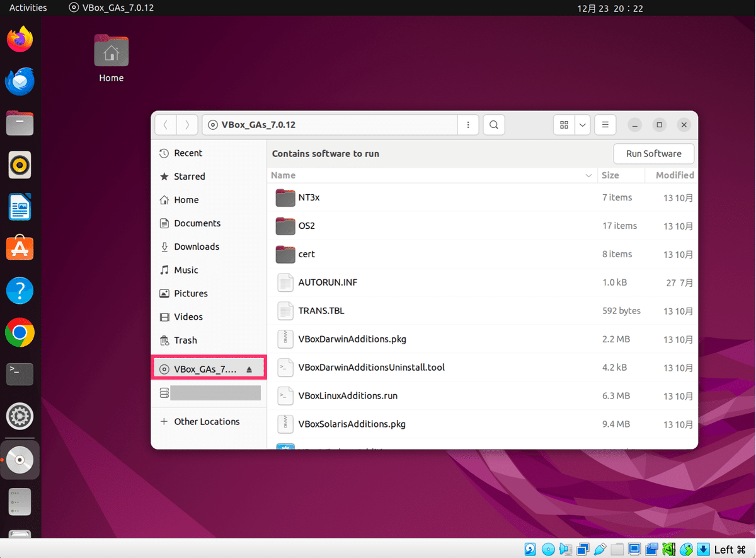The height and width of the screenshot is (558, 756).
Task: Click the "7 items" size of NT3x
Action: click(617, 197)
